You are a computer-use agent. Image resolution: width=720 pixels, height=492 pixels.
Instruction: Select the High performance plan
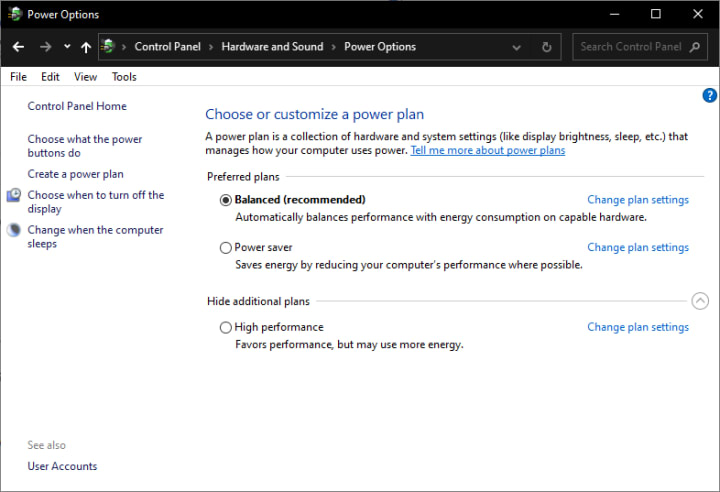pyautogui.click(x=225, y=327)
